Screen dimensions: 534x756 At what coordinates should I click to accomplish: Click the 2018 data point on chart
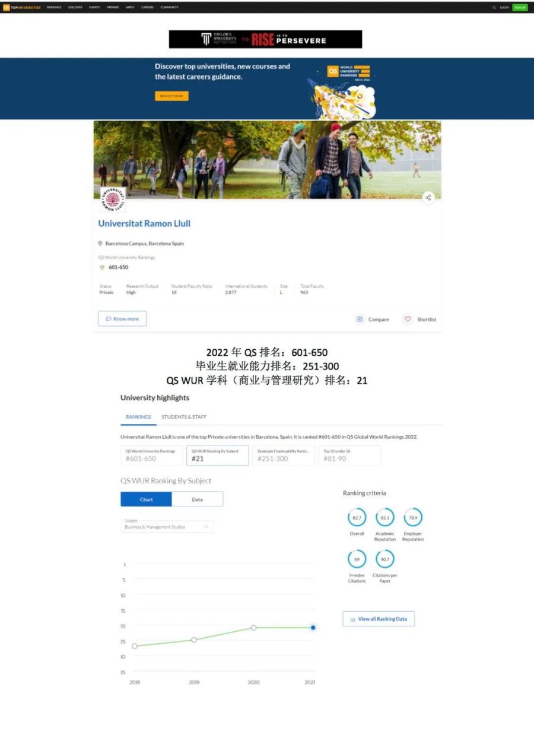(135, 646)
